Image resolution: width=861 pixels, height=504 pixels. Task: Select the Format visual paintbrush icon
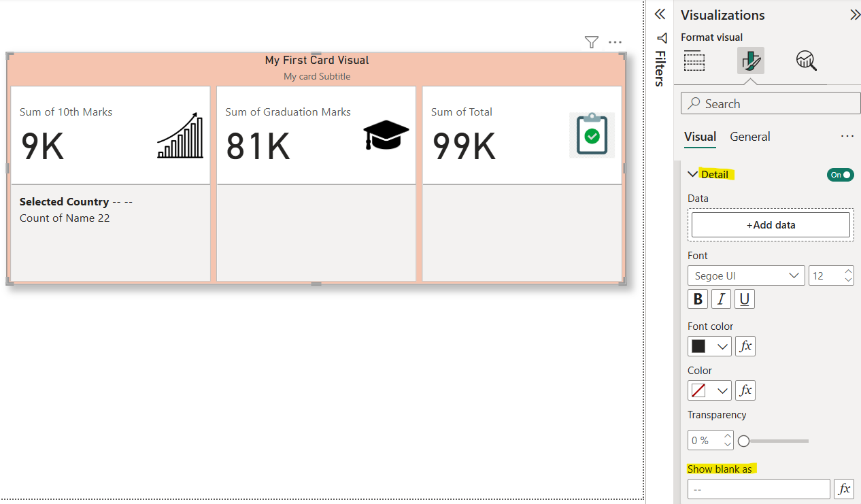(750, 61)
